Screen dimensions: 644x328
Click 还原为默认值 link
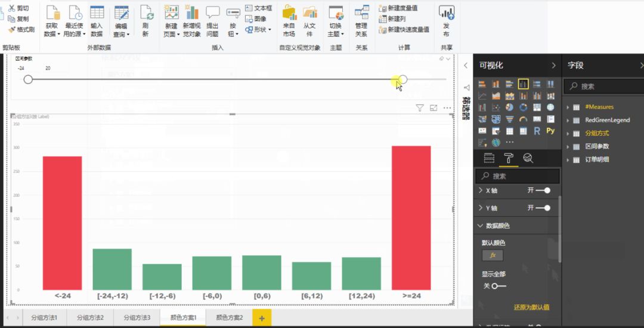[531, 307]
